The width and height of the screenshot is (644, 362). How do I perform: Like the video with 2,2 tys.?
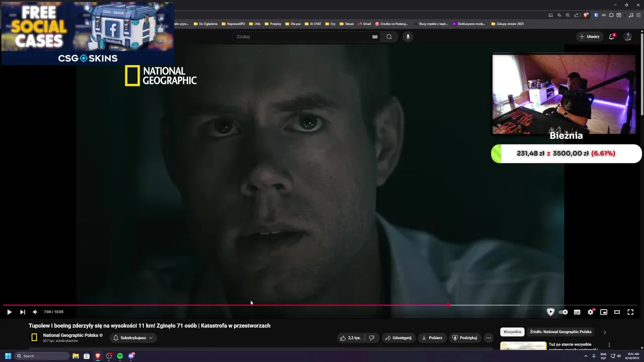[351, 338]
